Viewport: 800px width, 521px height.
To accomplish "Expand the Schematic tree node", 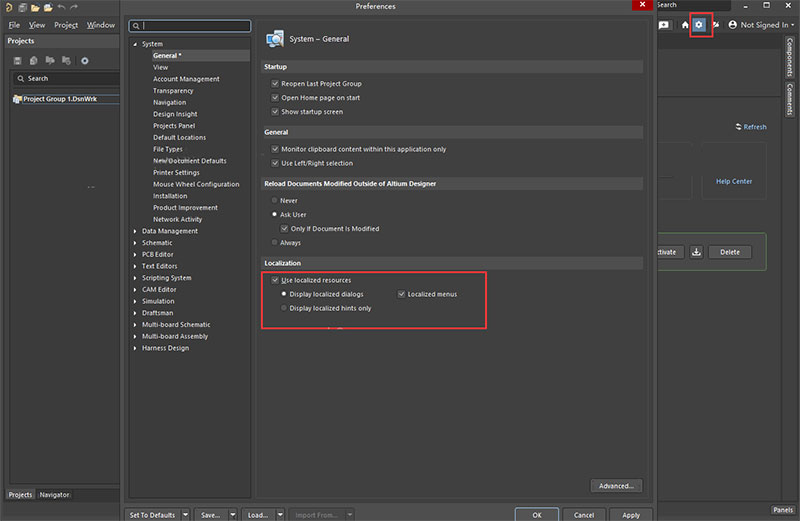I will 135,243.
